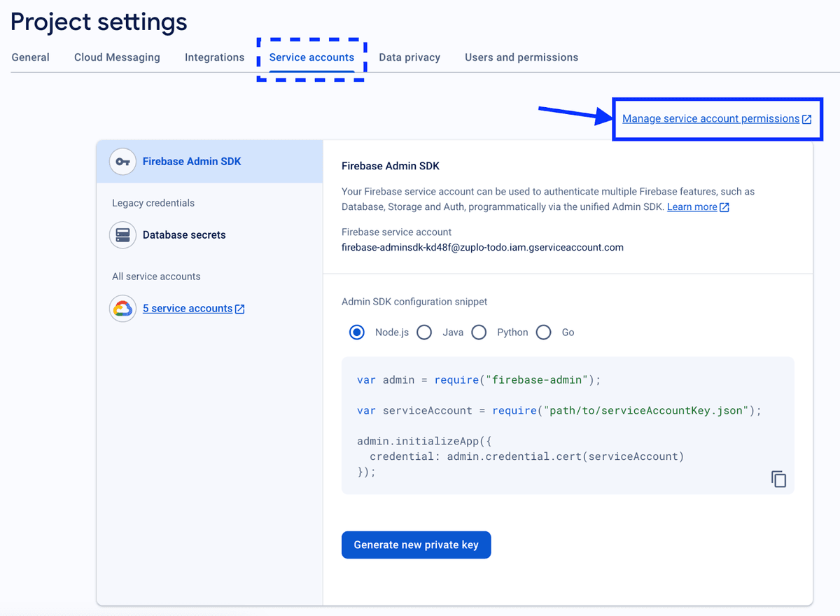Image resolution: width=840 pixels, height=616 pixels.
Task: Click the Database secrets icon
Action: (122, 234)
